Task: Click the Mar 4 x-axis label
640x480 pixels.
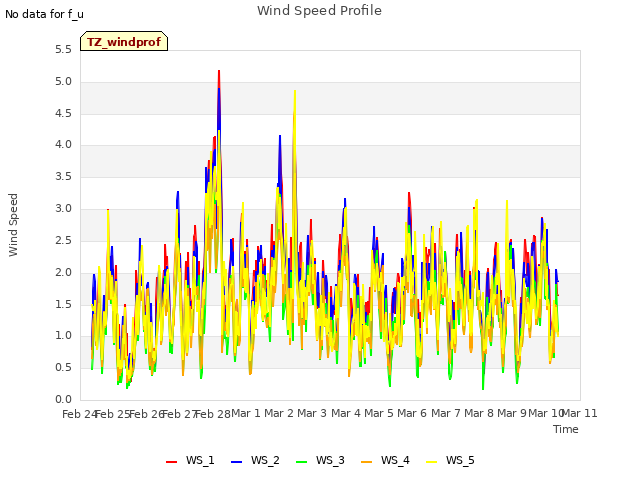Action: click(346, 413)
